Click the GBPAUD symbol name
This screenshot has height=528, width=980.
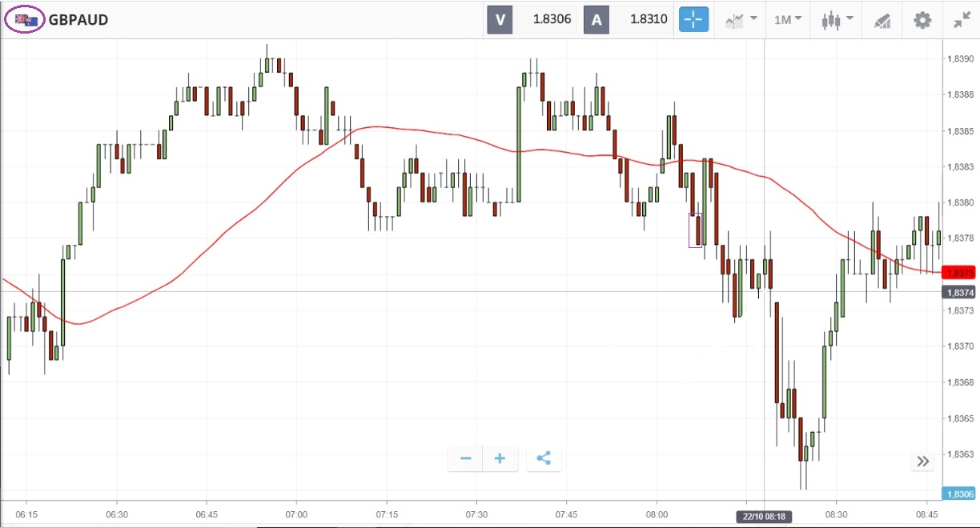(x=78, y=19)
